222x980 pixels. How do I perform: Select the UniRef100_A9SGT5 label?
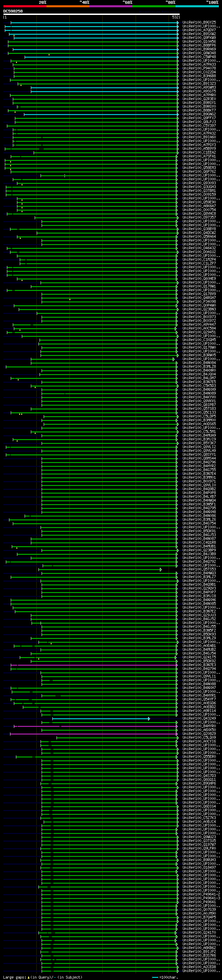click(x=199, y=91)
